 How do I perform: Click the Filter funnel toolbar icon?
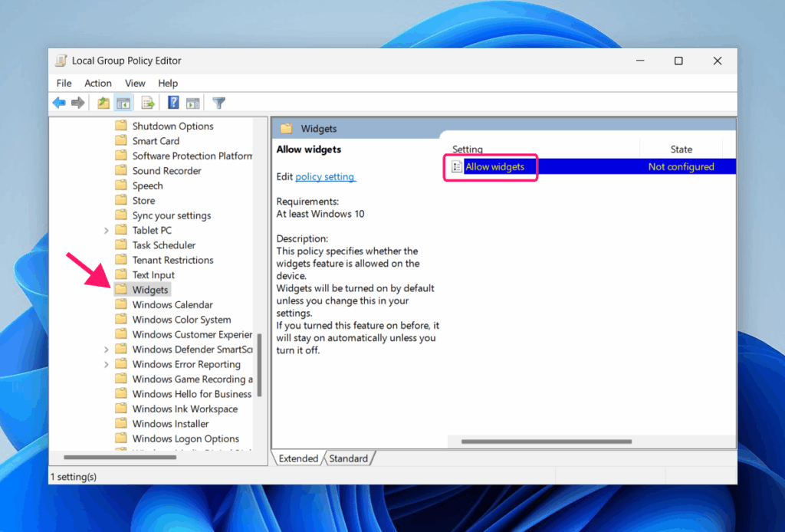click(x=218, y=103)
